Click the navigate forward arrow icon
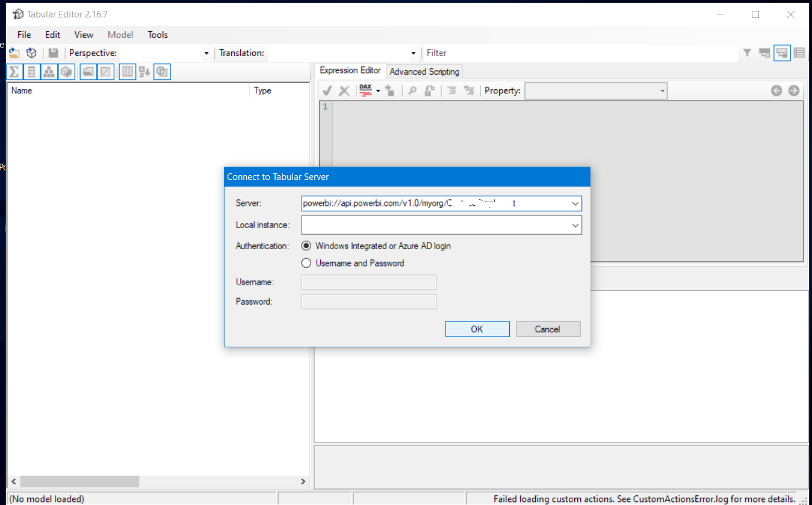This screenshot has width=812, height=505. click(x=794, y=90)
